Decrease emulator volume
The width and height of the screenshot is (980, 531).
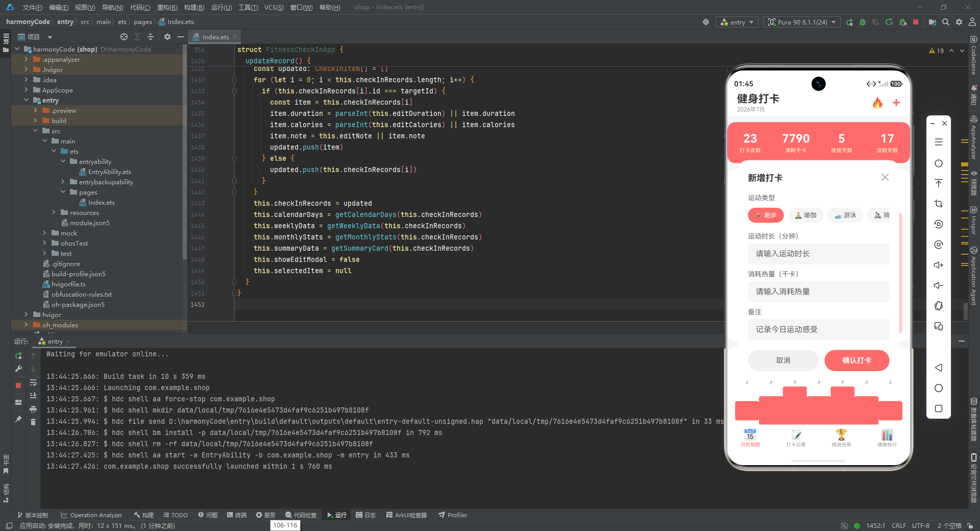point(938,285)
